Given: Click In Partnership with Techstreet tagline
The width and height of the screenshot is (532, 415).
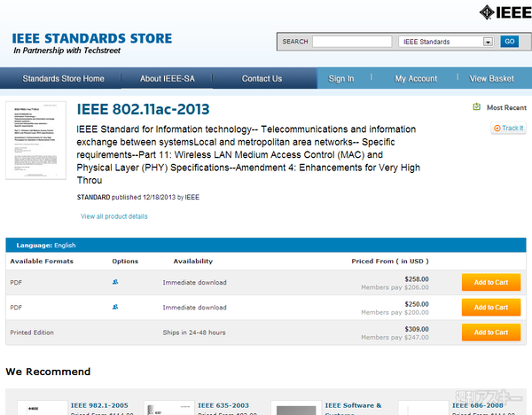Looking at the screenshot, I should tap(66, 51).
